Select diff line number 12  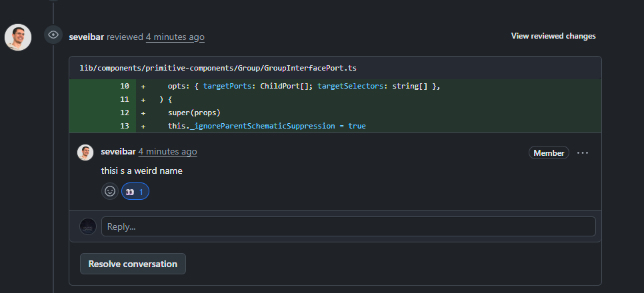125,113
